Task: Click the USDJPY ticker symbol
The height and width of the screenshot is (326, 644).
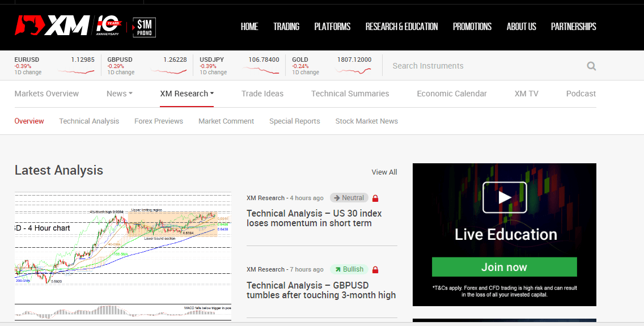Action: [212, 60]
